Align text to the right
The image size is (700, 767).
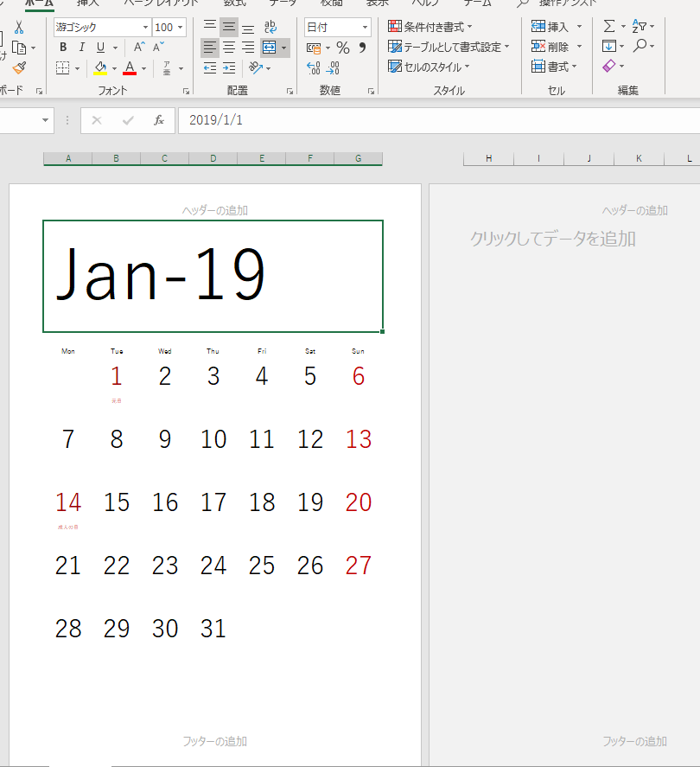248,48
